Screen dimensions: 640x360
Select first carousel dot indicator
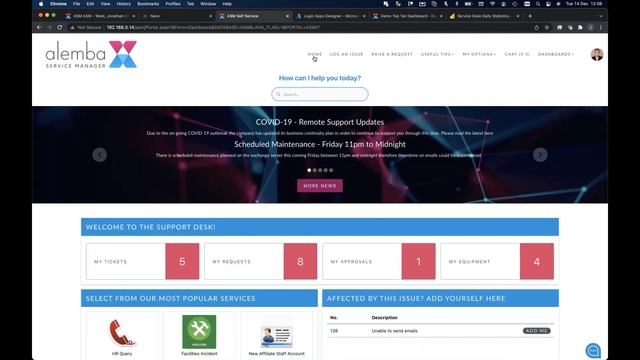[x=309, y=170]
